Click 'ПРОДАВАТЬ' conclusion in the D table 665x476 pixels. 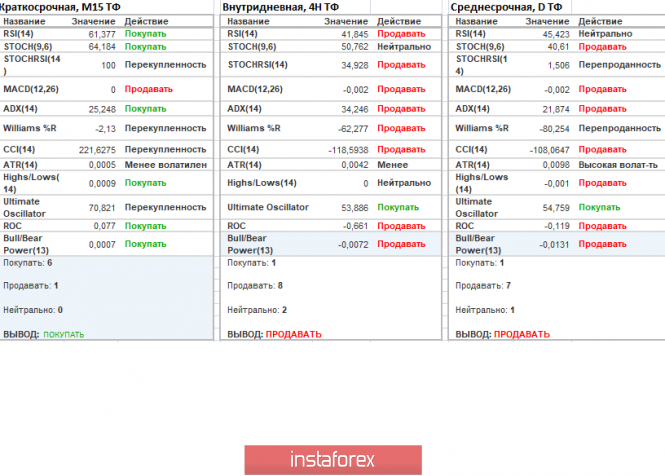click(x=522, y=334)
